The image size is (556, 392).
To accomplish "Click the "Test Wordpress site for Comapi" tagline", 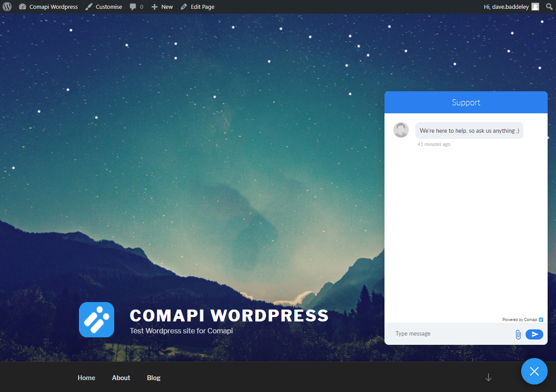I will (x=181, y=331).
